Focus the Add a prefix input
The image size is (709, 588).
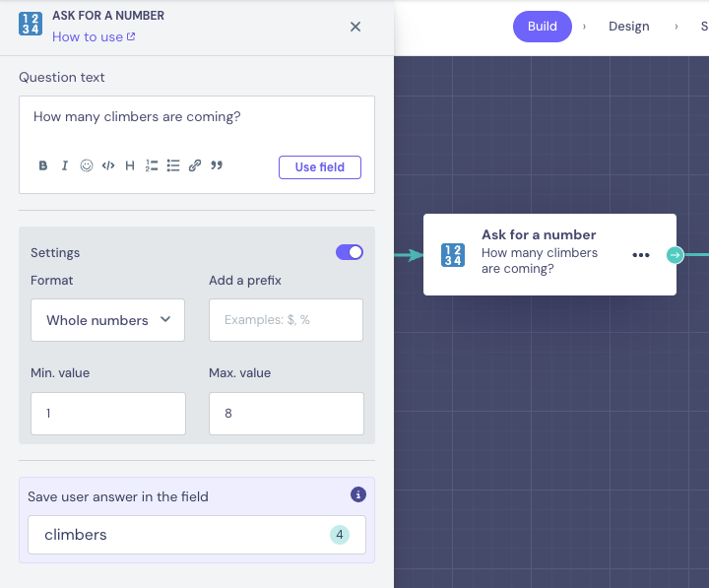click(x=286, y=320)
